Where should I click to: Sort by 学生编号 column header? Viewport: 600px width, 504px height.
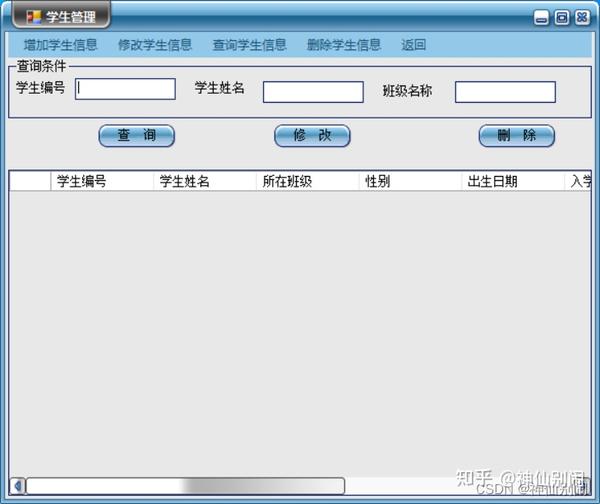click(102, 181)
